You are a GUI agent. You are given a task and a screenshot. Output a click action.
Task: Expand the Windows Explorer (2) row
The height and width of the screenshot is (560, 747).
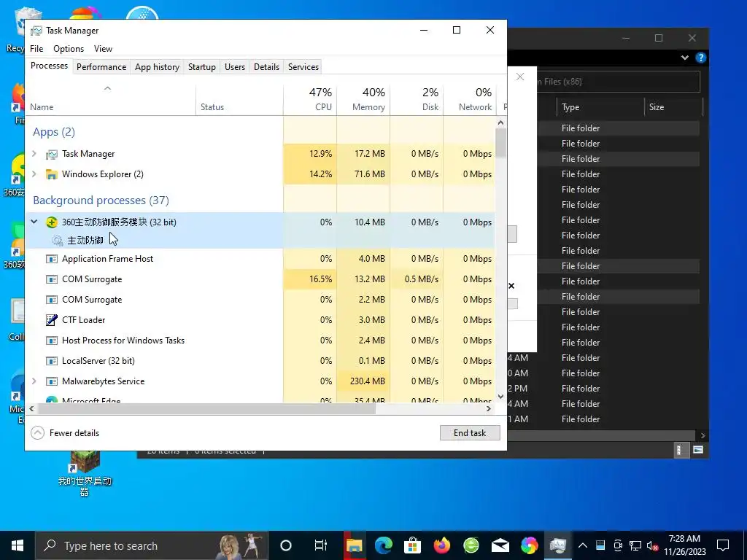pyautogui.click(x=34, y=174)
